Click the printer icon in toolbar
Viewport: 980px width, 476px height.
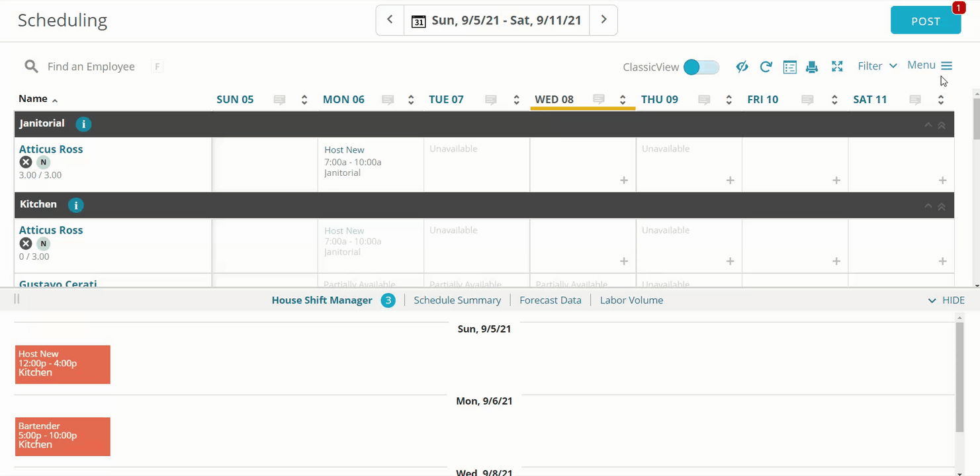pos(812,67)
